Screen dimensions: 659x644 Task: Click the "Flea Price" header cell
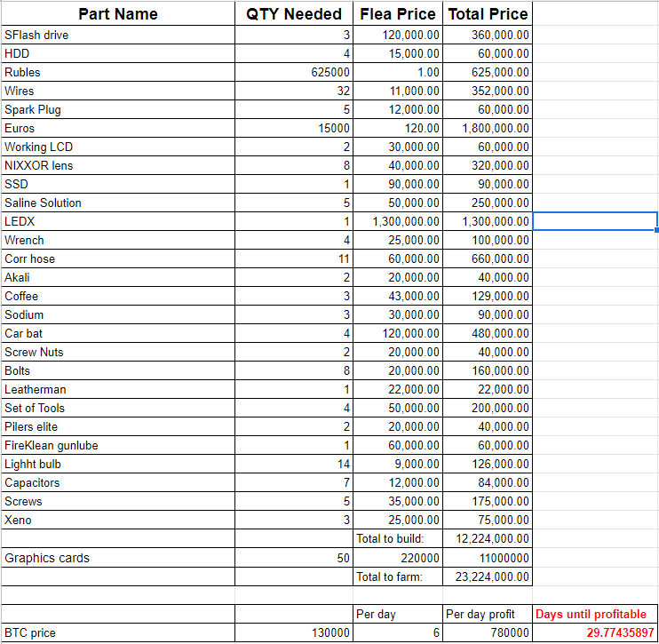397,13
